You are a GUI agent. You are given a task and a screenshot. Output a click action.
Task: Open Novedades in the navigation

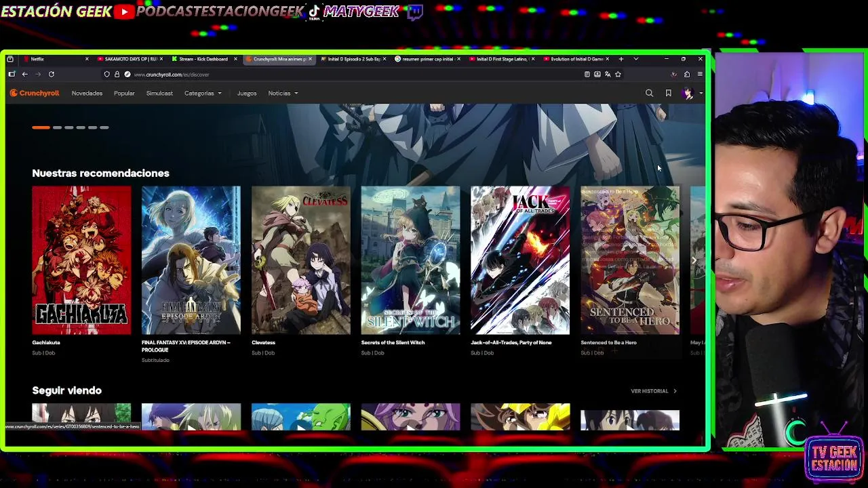pyautogui.click(x=87, y=94)
